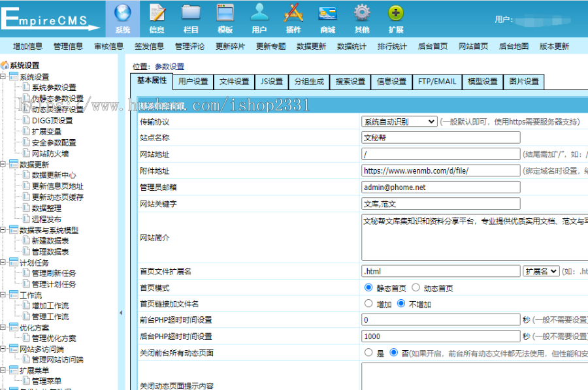Collapse the 数据更新 tree node
Viewport: 588px width, 390px height.
point(3,164)
